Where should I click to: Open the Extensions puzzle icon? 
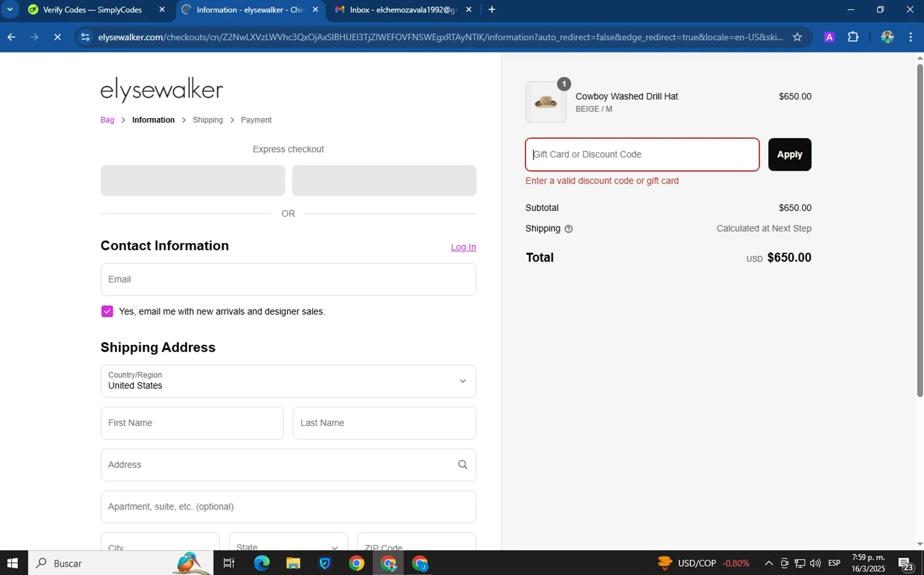coord(853,37)
